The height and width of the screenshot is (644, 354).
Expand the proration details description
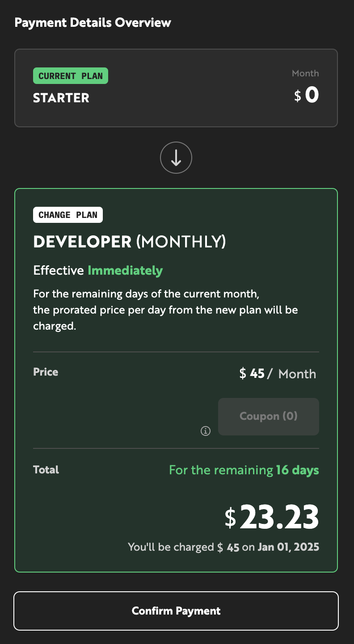(x=165, y=309)
